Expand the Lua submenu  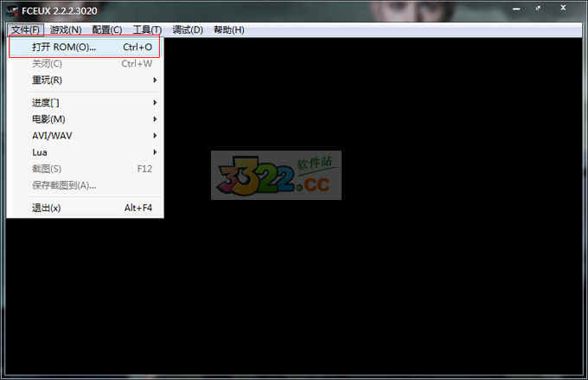tap(85, 152)
